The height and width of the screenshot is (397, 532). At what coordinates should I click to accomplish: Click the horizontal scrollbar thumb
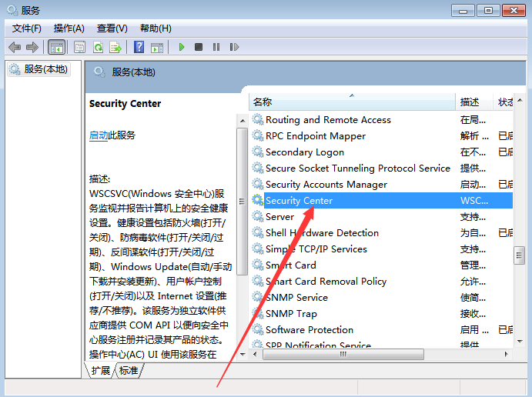pos(343,354)
